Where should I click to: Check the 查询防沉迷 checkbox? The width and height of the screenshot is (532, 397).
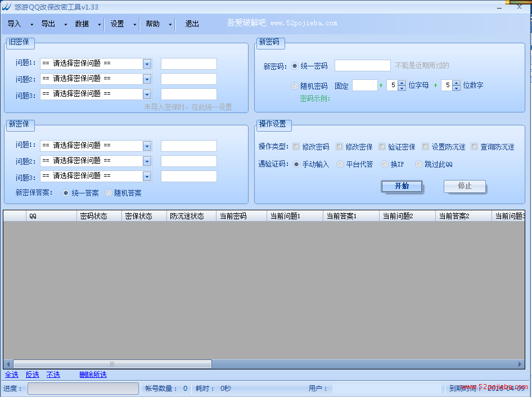(474, 147)
